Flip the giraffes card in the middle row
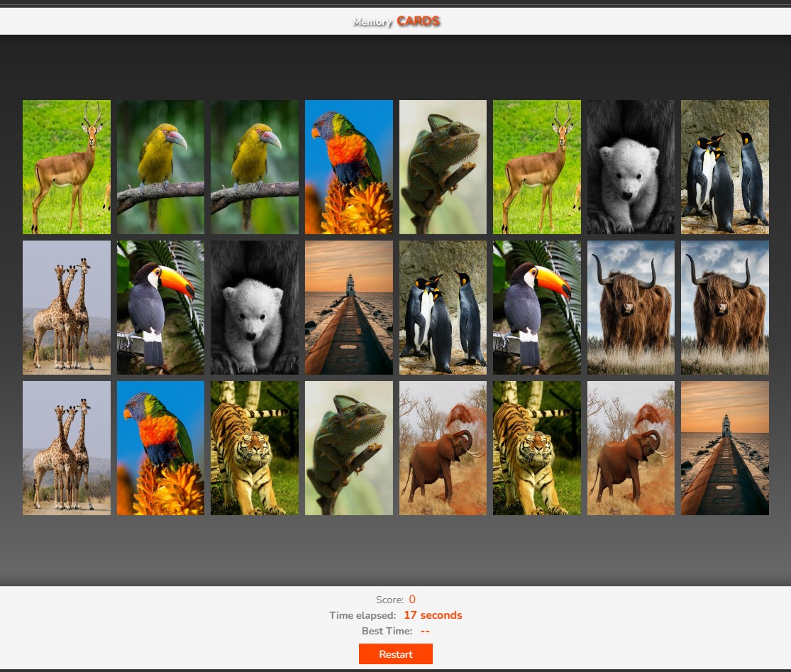 pyautogui.click(x=67, y=307)
